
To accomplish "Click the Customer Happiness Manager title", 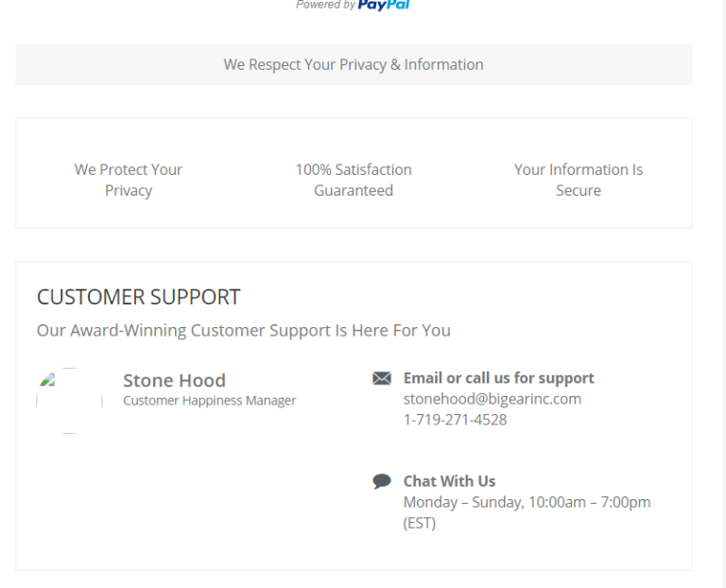I will (209, 401).
